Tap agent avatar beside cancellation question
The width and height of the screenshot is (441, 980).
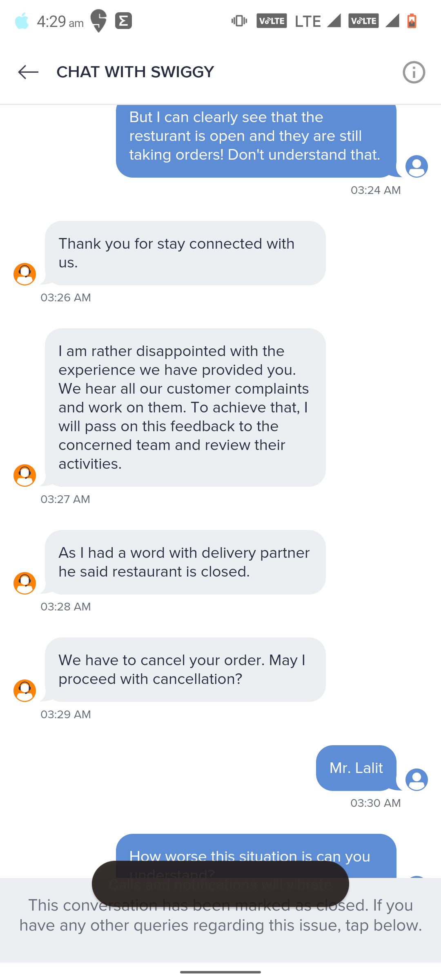pyautogui.click(x=24, y=690)
